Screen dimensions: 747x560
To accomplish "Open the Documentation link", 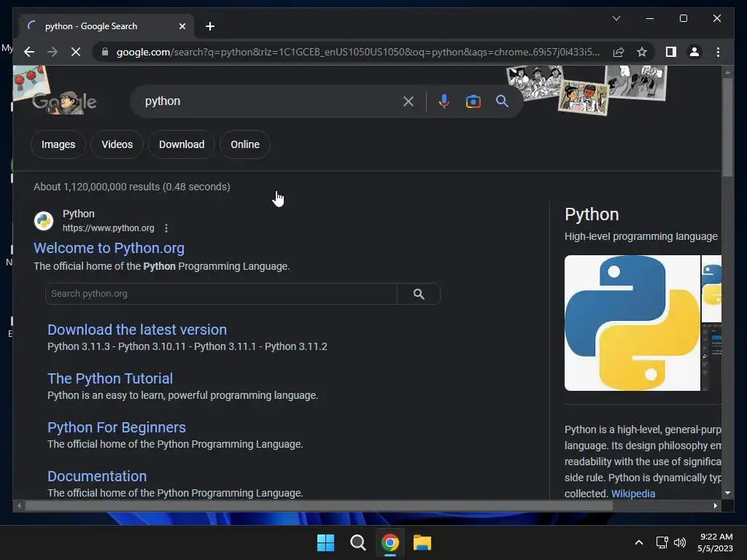I will [97, 476].
